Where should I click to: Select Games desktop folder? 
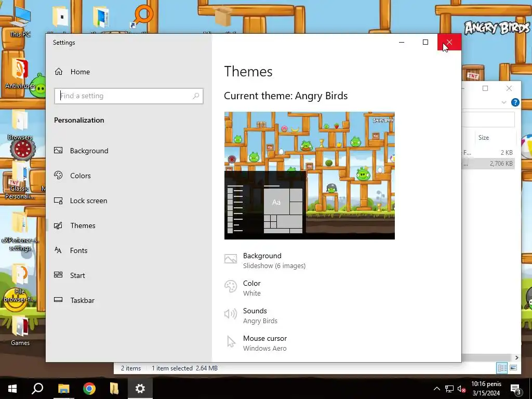(20, 331)
